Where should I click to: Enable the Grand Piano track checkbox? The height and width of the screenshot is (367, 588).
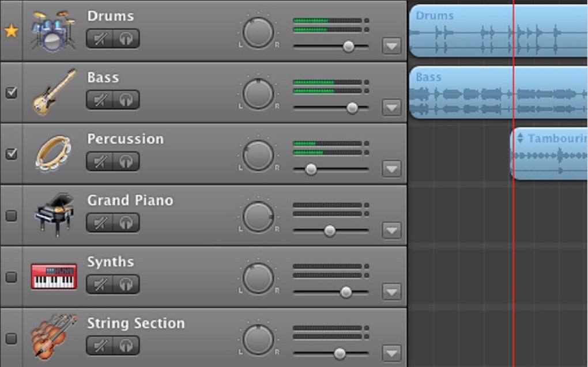(x=11, y=215)
